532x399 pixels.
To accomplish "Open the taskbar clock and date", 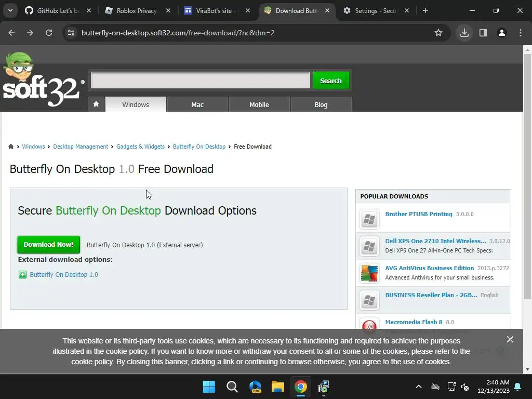I will (x=494, y=387).
